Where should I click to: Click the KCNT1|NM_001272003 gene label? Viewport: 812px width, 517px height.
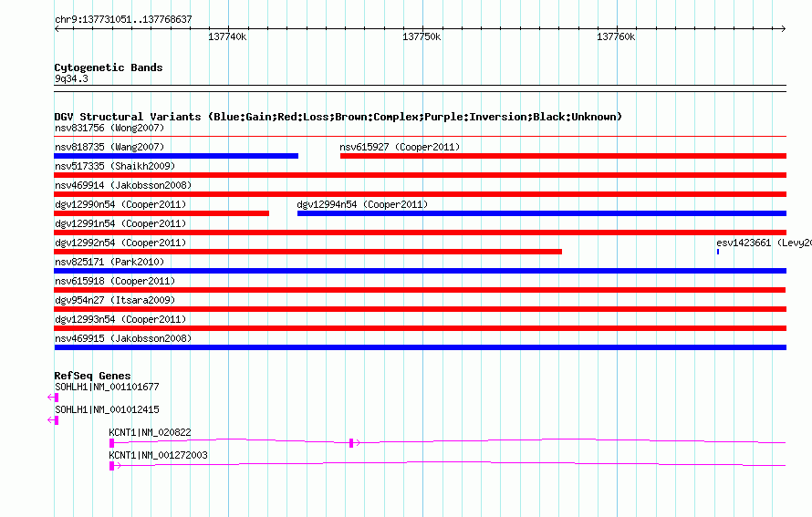coord(158,455)
